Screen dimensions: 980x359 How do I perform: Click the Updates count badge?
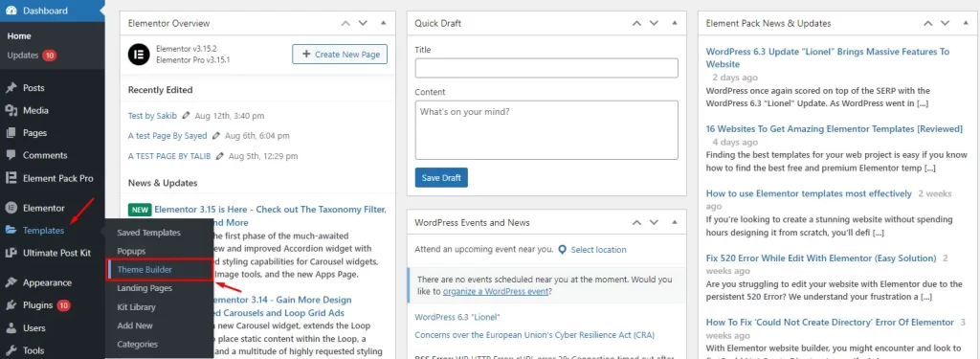click(50, 56)
